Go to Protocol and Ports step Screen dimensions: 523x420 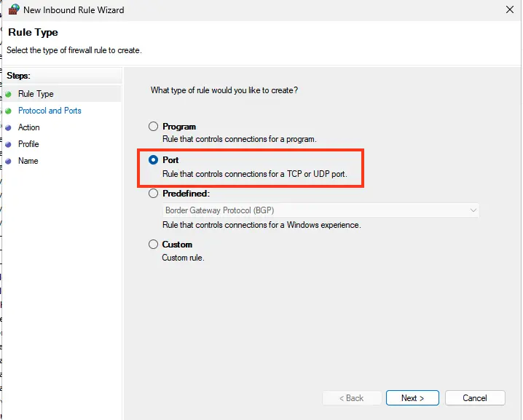50,111
